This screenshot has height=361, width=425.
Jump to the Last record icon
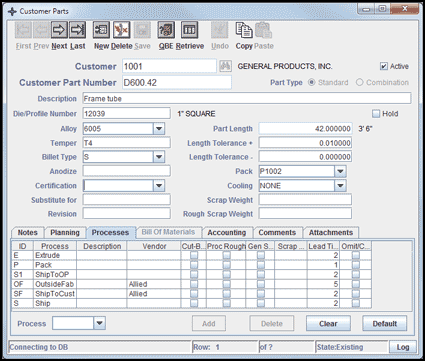(77, 30)
